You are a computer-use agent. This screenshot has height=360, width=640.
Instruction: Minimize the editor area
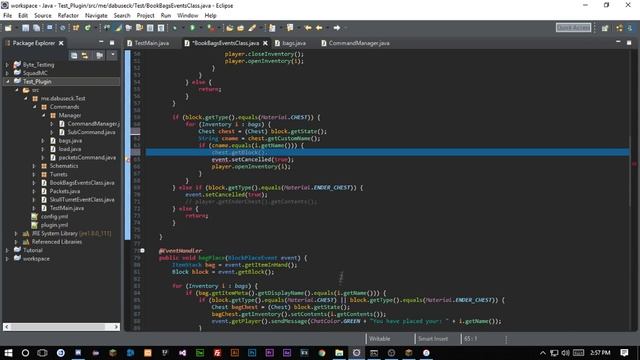(618, 42)
